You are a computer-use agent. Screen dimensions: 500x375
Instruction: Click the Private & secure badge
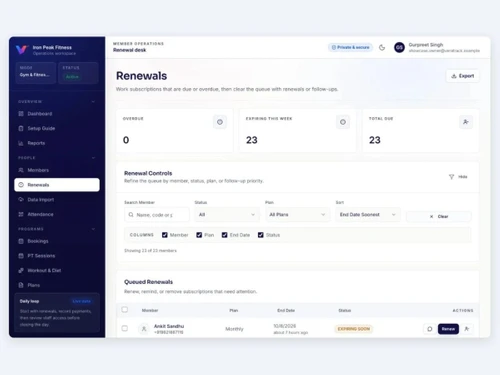coord(350,47)
